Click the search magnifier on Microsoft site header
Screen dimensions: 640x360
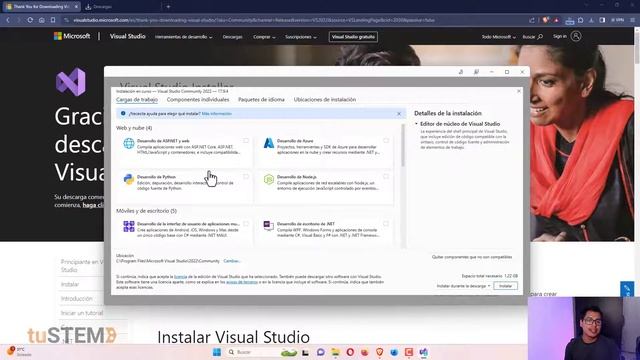(x=540, y=37)
